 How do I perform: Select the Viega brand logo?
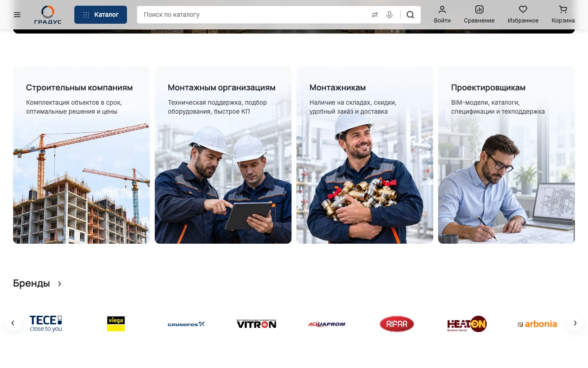[x=116, y=324]
